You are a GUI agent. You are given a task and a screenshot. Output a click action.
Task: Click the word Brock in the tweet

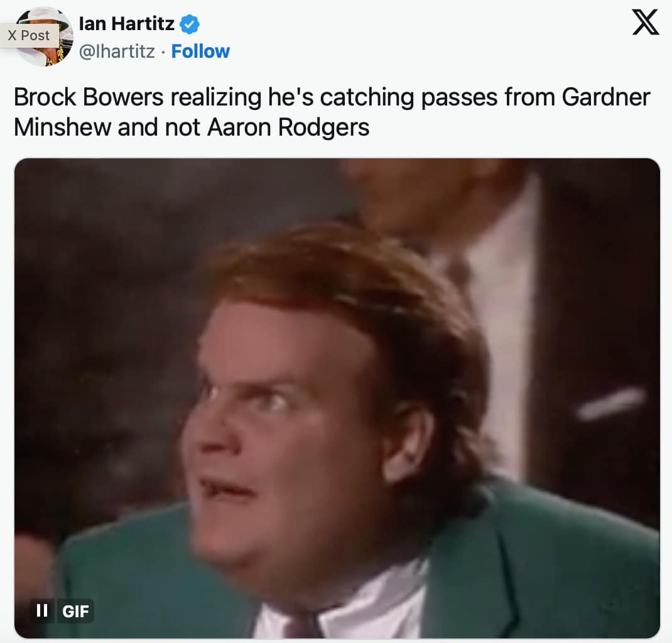click(x=45, y=97)
